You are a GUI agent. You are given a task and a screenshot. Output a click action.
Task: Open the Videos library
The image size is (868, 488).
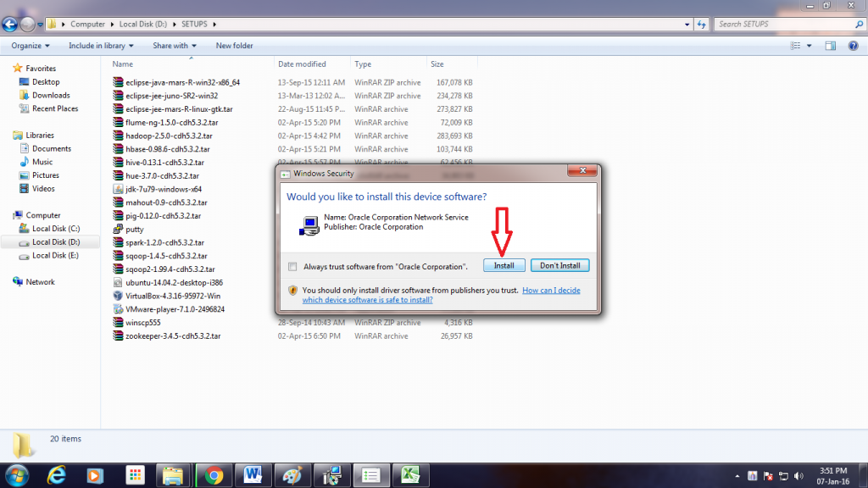(43, 189)
